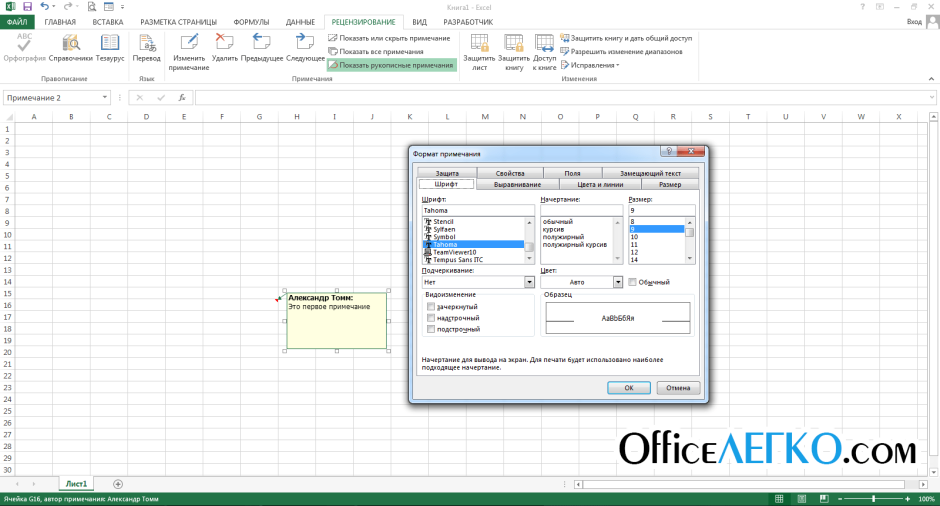The width and height of the screenshot is (940, 506).
Task: Select font size 12 in list
Action: click(634, 252)
